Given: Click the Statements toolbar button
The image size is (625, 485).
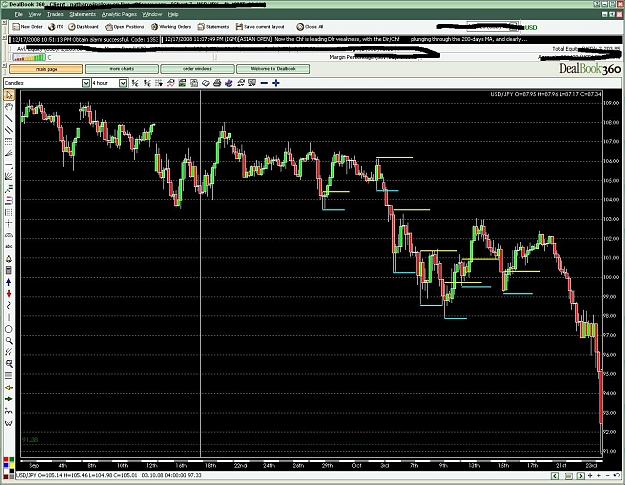Looking at the screenshot, I should coord(213,27).
